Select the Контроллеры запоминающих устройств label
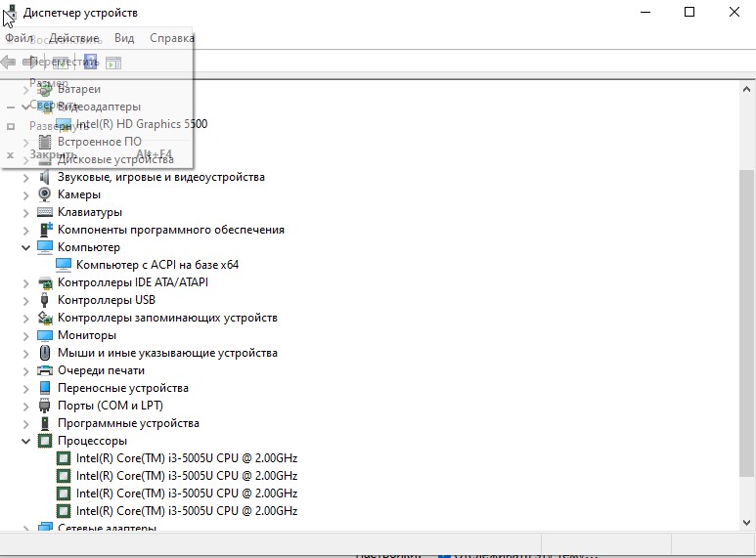Screen dimensions: 756x558 [167, 318]
